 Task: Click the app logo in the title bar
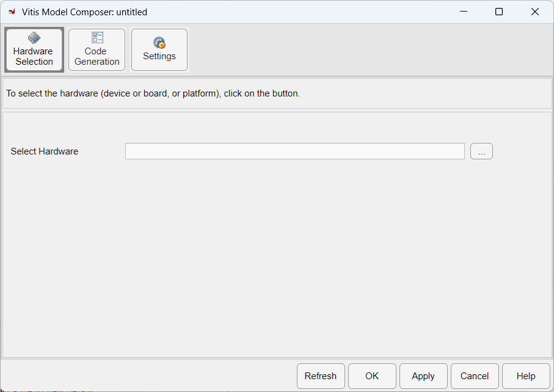pos(12,12)
